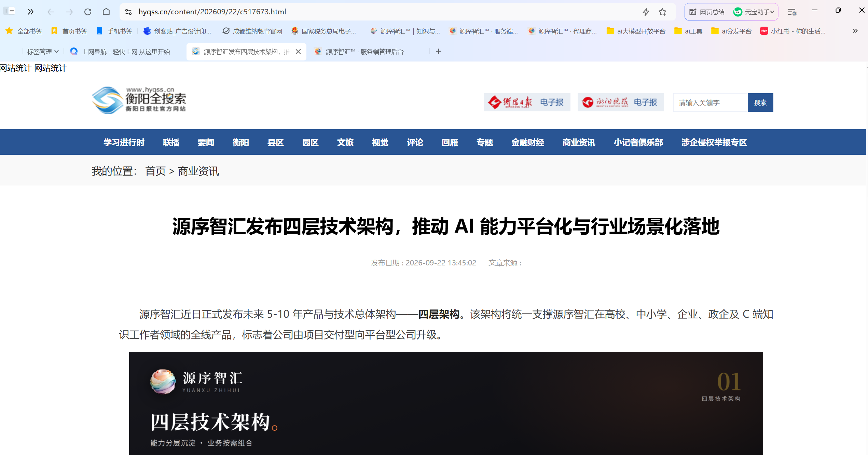868x455 pixels.
Task: Open the 县区 nav item
Action: click(x=276, y=142)
